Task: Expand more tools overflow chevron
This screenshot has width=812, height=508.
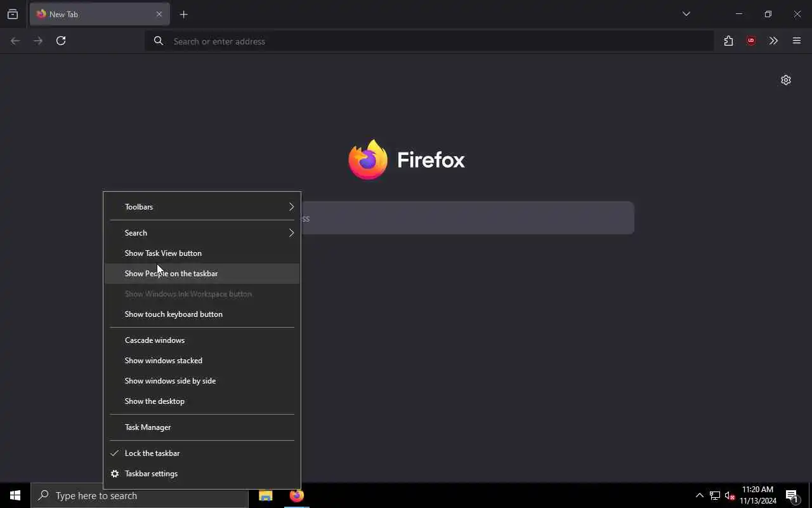Action: pos(773,41)
